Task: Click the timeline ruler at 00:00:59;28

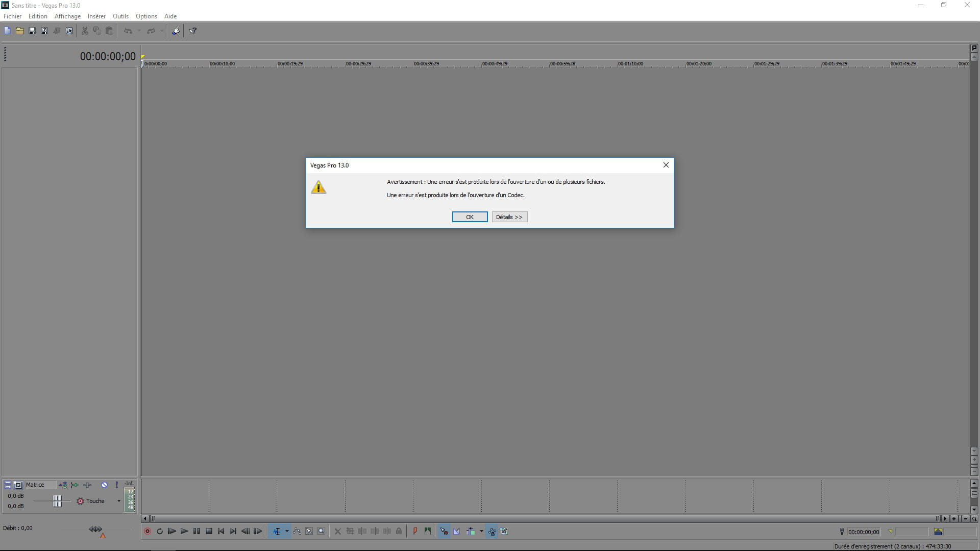Action: click(x=562, y=64)
